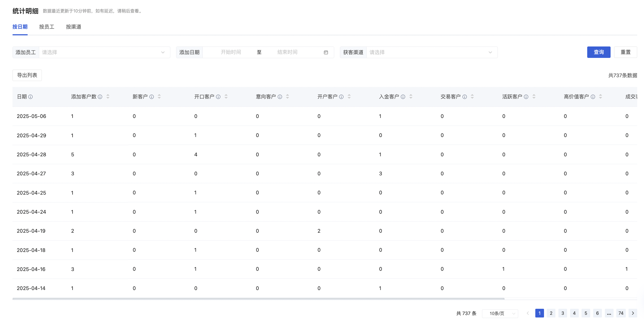The width and height of the screenshot is (644, 324).
Task: Click pagination ellipsis to jump pages
Action: [x=609, y=313]
